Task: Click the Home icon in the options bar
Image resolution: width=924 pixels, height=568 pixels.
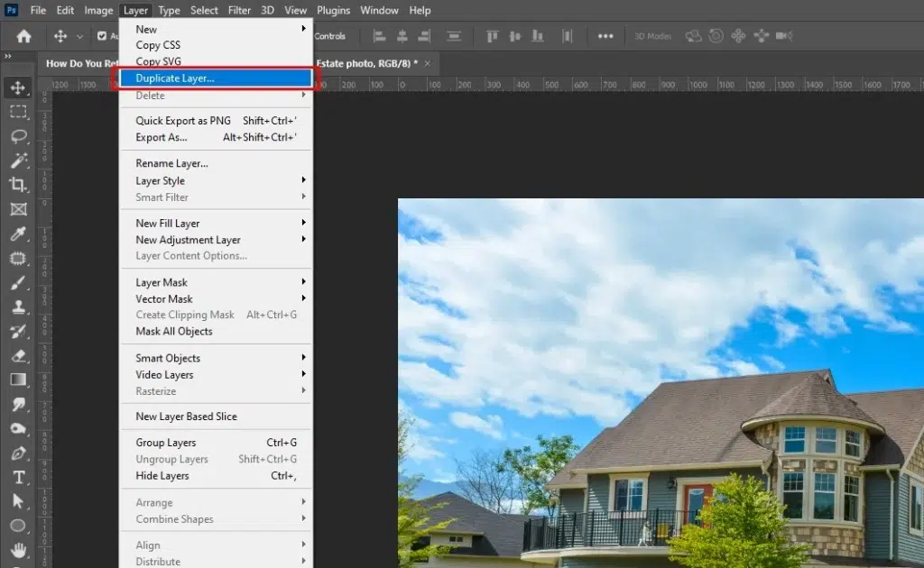Action: (23, 36)
